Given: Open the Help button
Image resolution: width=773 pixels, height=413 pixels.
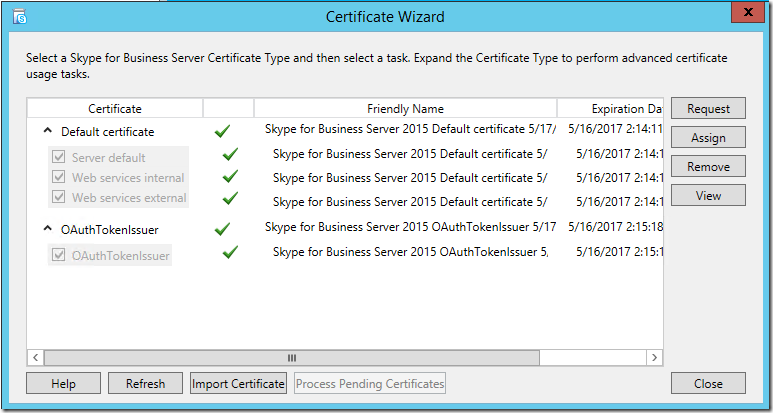Looking at the screenshot, I should tap(63, 383).
